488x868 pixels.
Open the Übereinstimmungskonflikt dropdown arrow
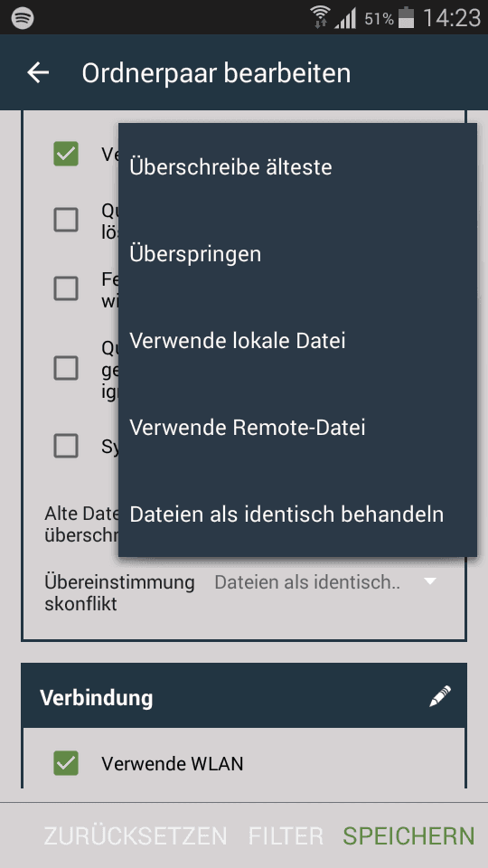coord(430,581)
